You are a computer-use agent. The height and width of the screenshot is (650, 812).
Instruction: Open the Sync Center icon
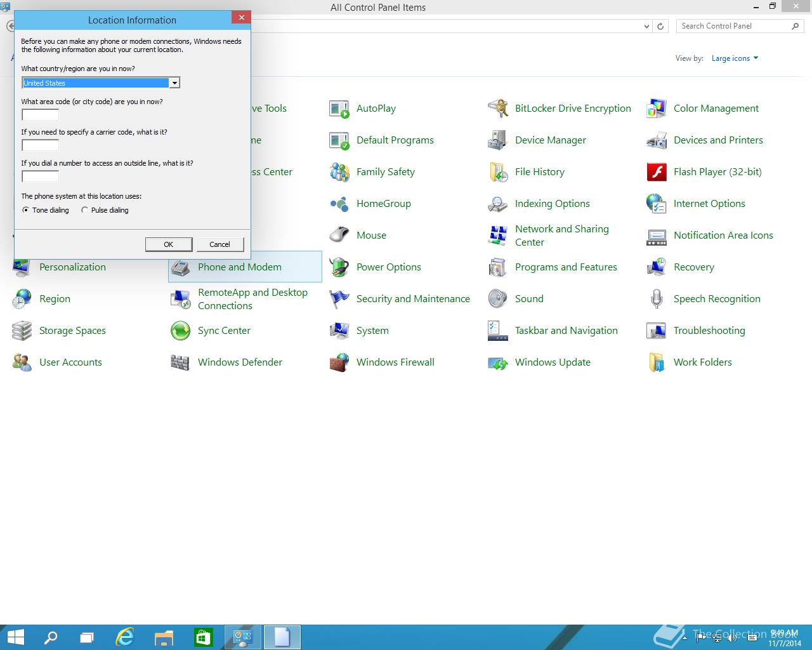181,331
